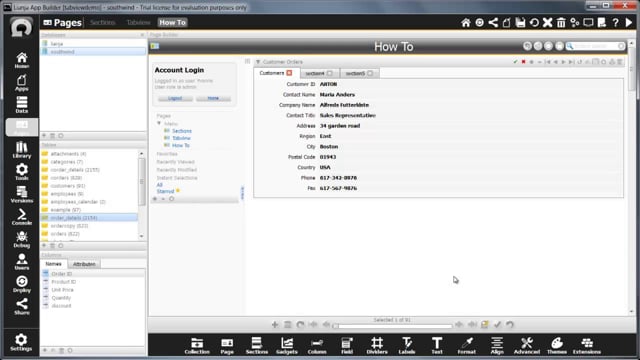The width and height of the screenshot is (640, 360).
Task: Switch to the Names columns tab
Action: (53, 264)
